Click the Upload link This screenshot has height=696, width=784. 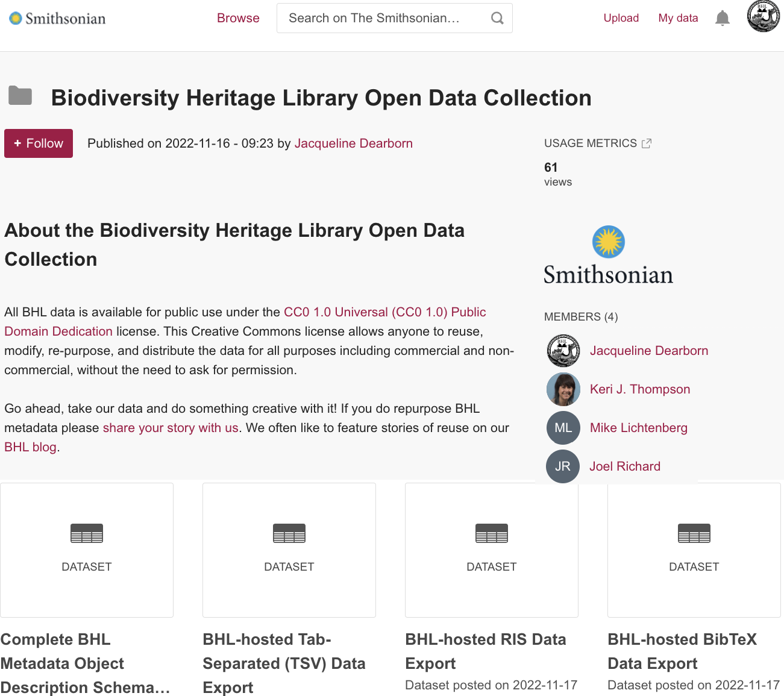[621, 18]
